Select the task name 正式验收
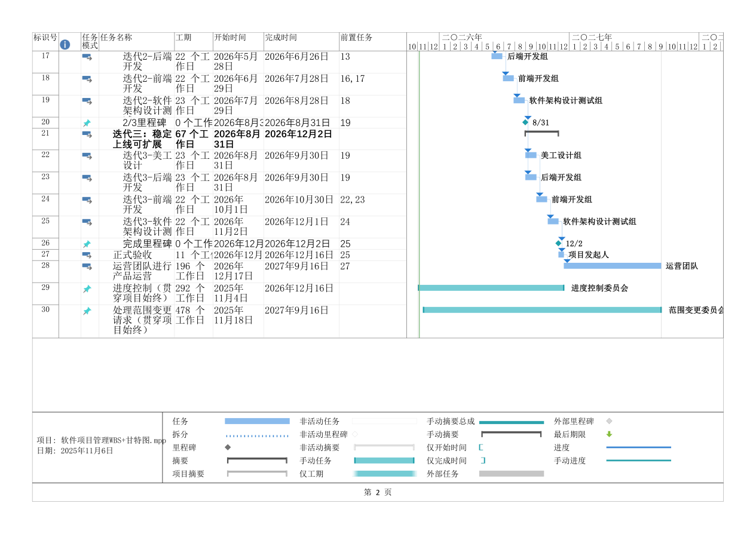The image size is (756, 534). pos(132,255)
